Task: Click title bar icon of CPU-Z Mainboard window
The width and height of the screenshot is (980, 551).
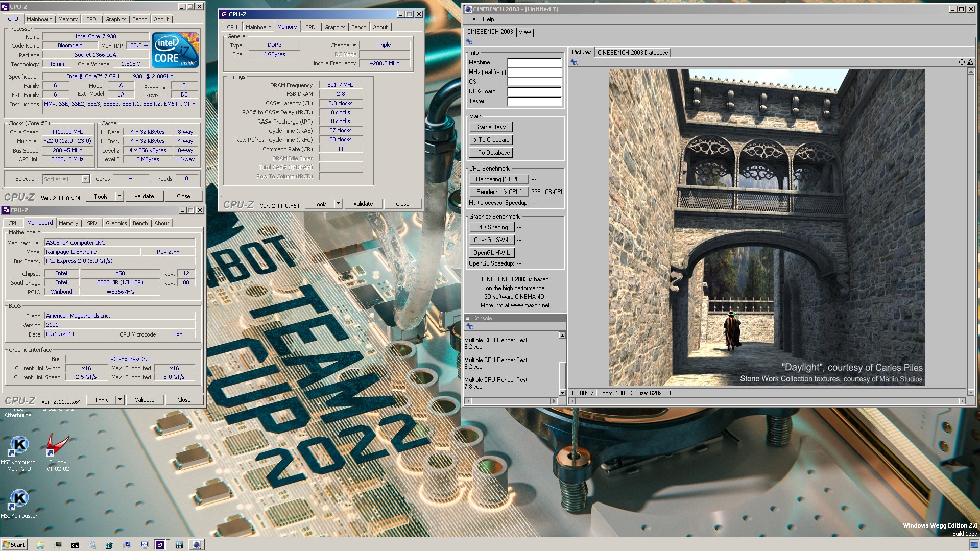Action: coord(6,210)
